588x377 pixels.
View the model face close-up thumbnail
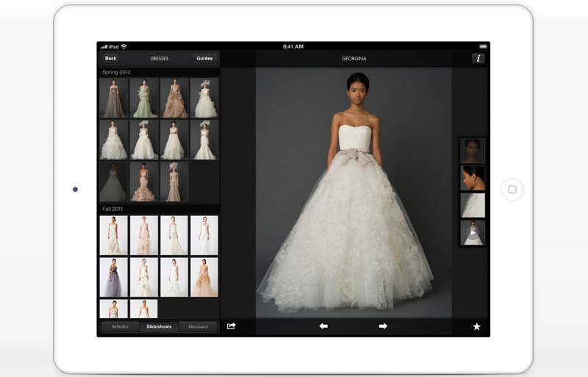472,151
